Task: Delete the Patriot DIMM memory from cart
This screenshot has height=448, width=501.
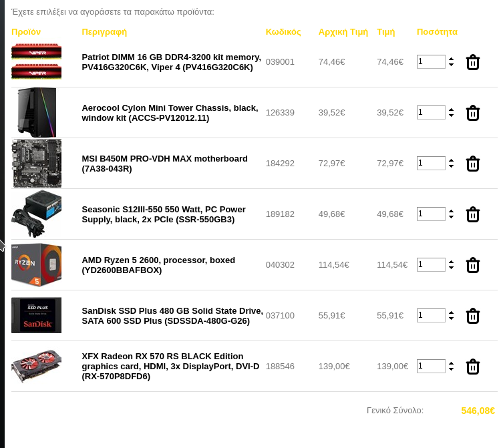Action: [x=472, y=62]
